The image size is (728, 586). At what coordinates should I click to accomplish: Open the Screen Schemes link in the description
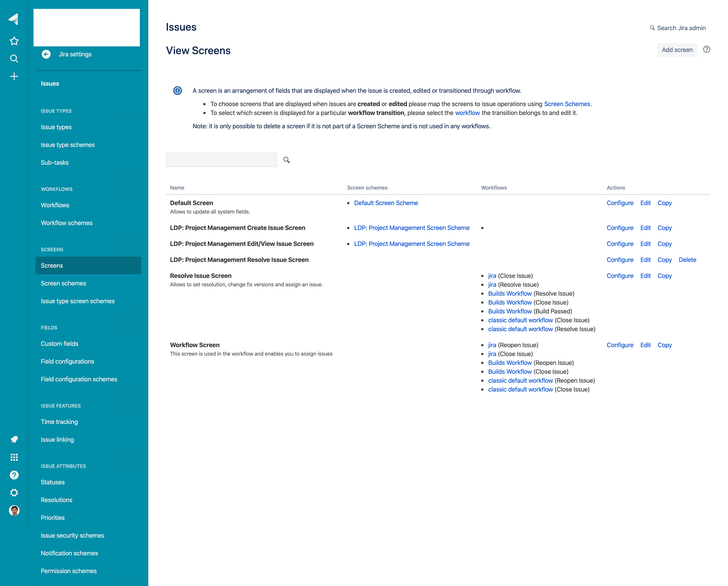click(x=567, y=104)
